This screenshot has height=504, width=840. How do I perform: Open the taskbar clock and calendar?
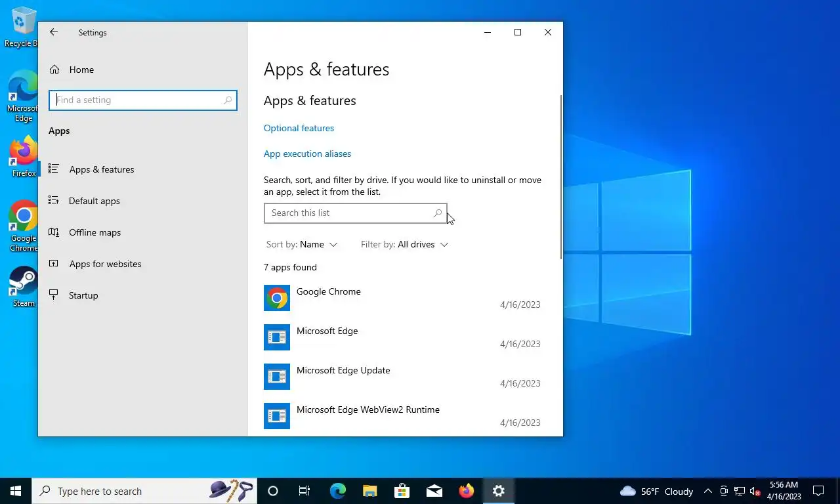click(x=784, y=491)
